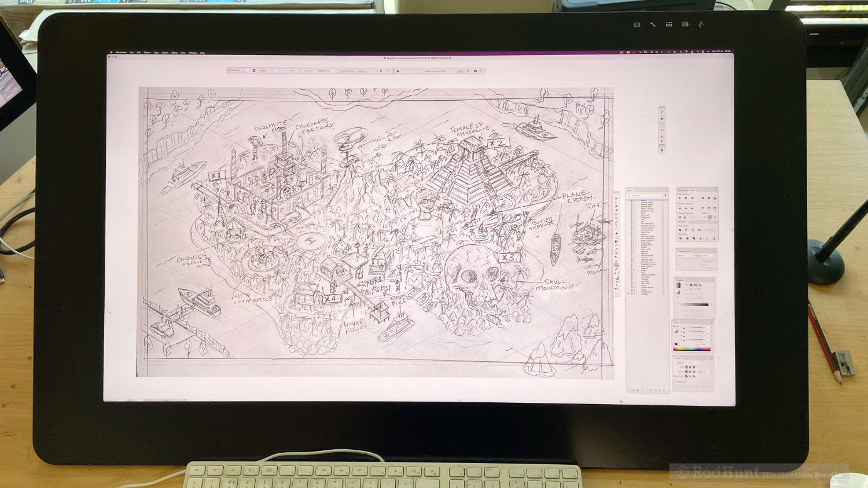Open the Object menu in menu bar
Screen dimensions: 868x488
147,53
